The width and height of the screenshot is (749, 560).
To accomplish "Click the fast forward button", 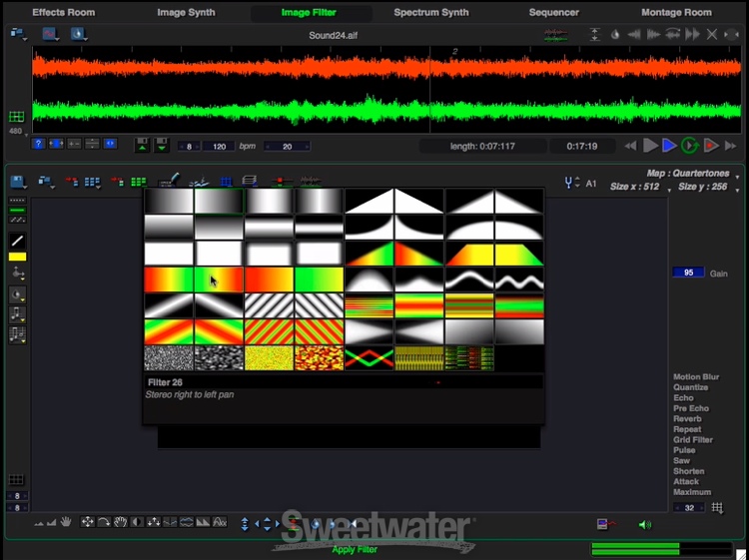I will (731, 146).
